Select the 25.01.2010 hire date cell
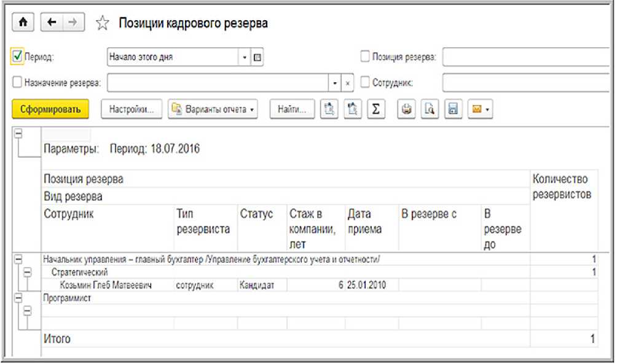 tap(372, 285)
